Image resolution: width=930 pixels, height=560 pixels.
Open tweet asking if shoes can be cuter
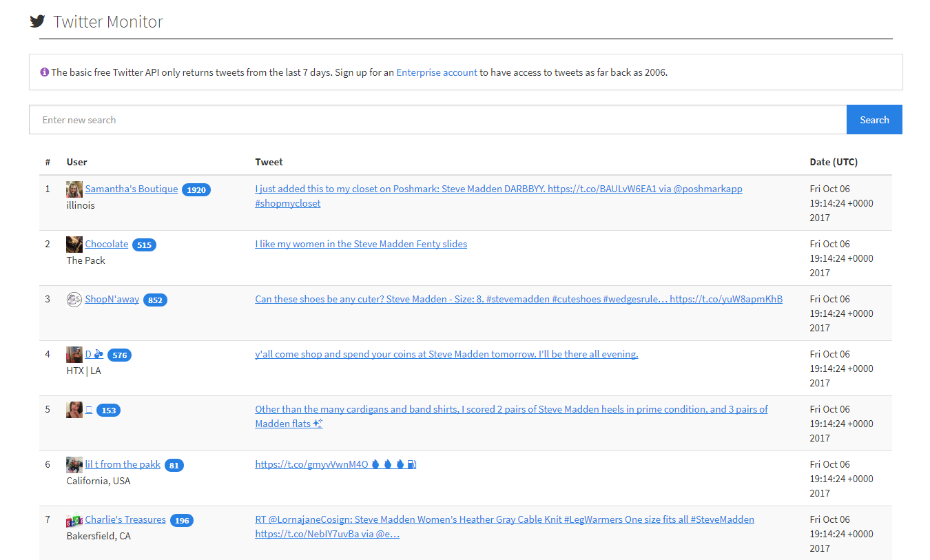click(x=518, y=299)
